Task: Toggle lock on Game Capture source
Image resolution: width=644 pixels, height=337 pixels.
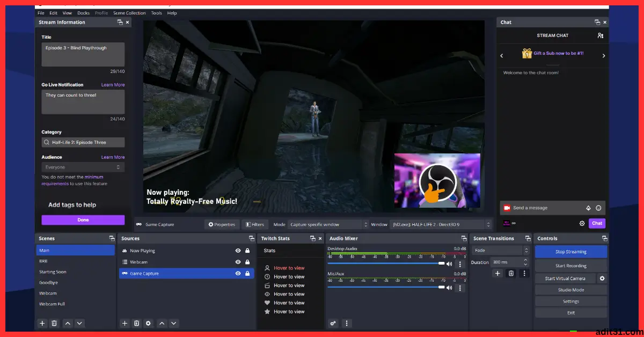Action: [247, 273]
